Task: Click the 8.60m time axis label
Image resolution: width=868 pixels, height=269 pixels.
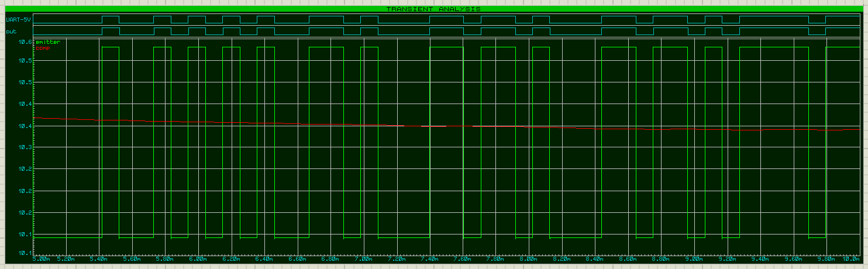Action: coord(628,258)
